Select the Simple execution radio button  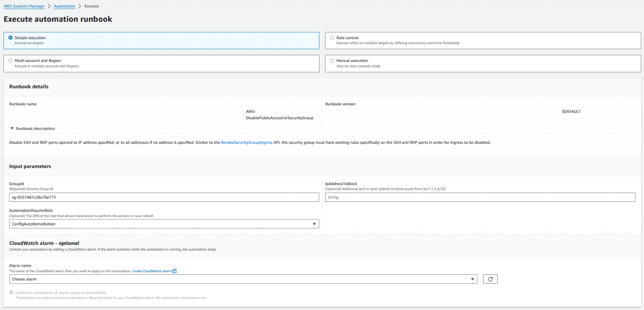pyautogui.click(x=10, y=37)
